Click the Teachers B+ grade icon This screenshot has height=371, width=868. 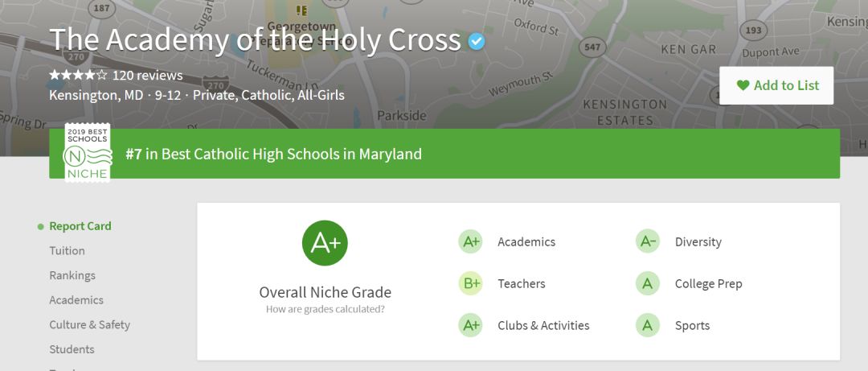(x=470, y=283)
